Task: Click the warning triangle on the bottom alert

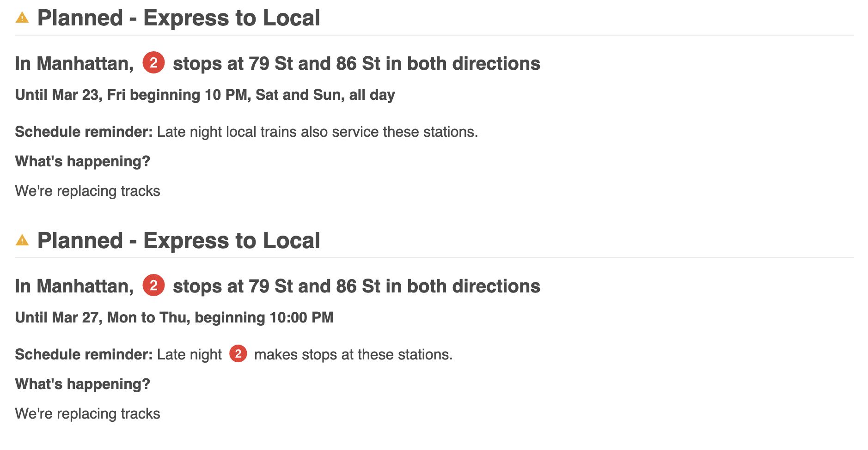Action: pyautogui.click(x=22, y=241)
